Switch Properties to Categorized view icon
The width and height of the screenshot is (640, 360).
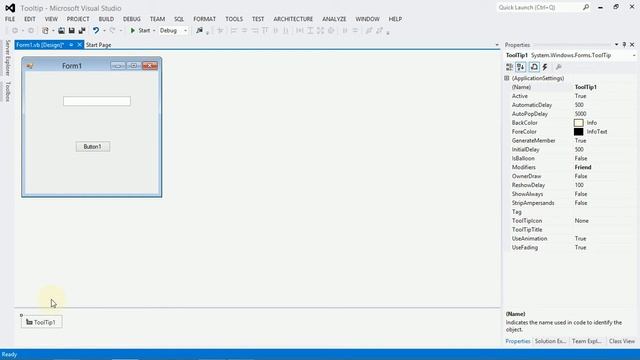pyautogui.click(x=509, y=67)
